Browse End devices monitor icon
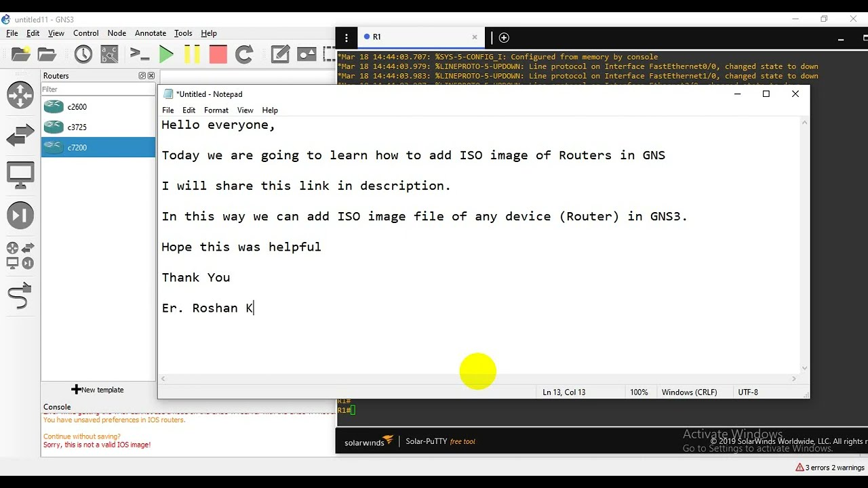Viewport: 868px width, 488px height. [20, 176]
